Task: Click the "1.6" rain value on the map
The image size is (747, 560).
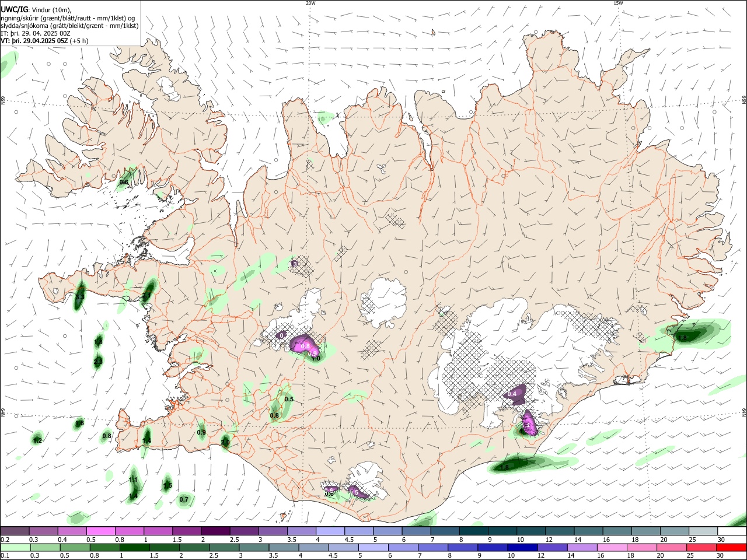Action: tap(79, 423)
